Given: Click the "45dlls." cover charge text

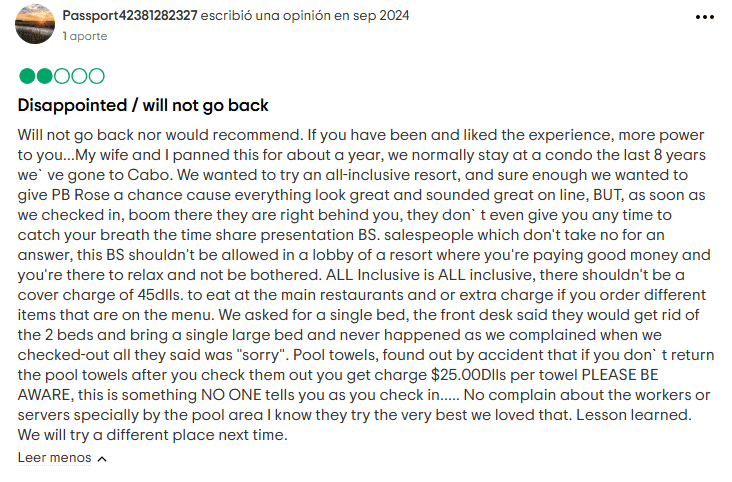Looking at the screenshot, I should 163,295.
